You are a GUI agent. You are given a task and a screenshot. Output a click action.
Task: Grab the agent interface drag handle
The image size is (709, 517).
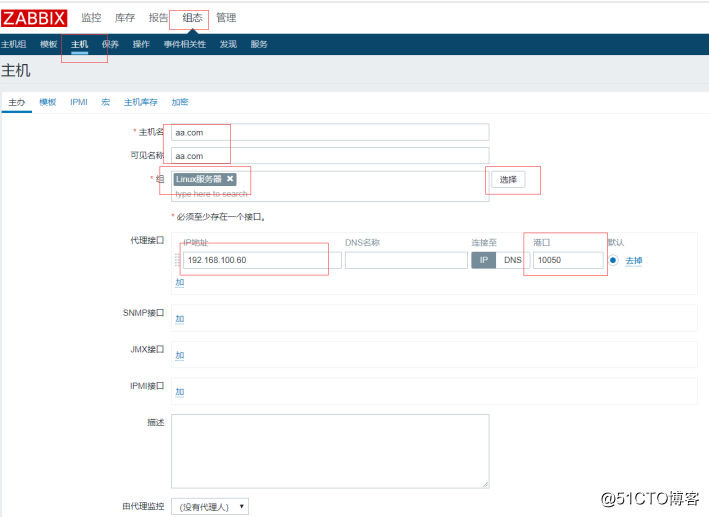tap(177, 260)
